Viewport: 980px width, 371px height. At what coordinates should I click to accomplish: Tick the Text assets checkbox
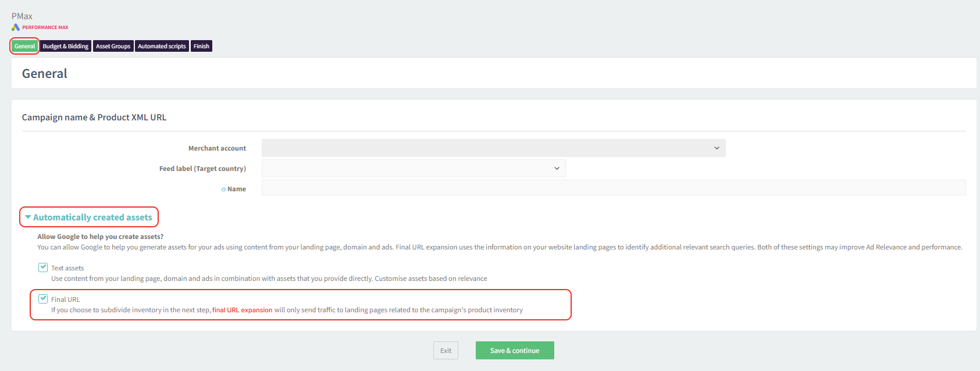tap(43, 267)
